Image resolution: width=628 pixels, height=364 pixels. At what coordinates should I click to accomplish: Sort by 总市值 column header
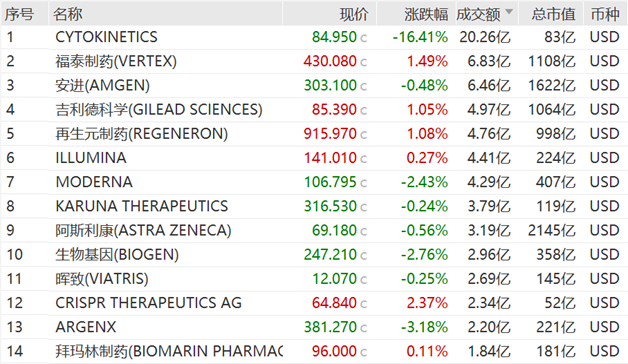(553, 14)
